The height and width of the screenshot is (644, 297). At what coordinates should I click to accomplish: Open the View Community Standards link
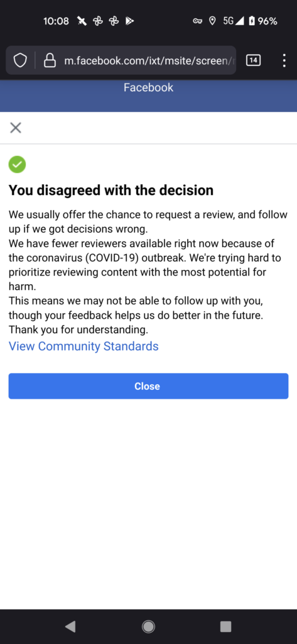point(84,347)
